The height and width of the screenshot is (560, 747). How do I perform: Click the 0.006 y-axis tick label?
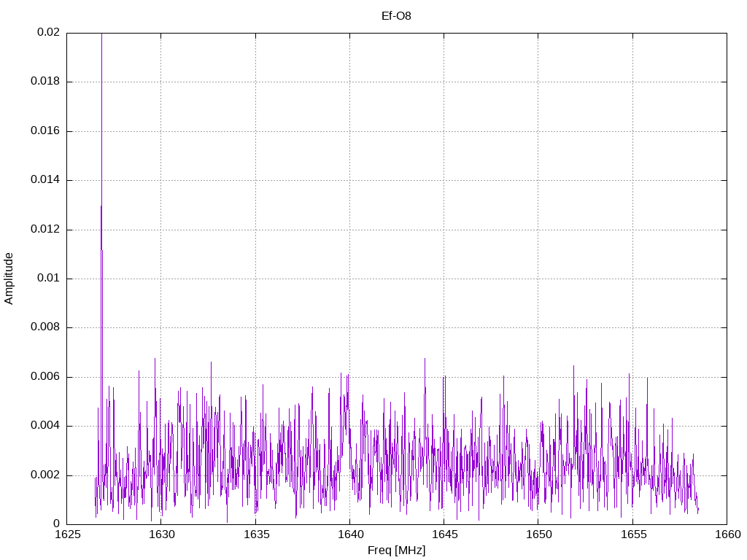pos(44,377)
